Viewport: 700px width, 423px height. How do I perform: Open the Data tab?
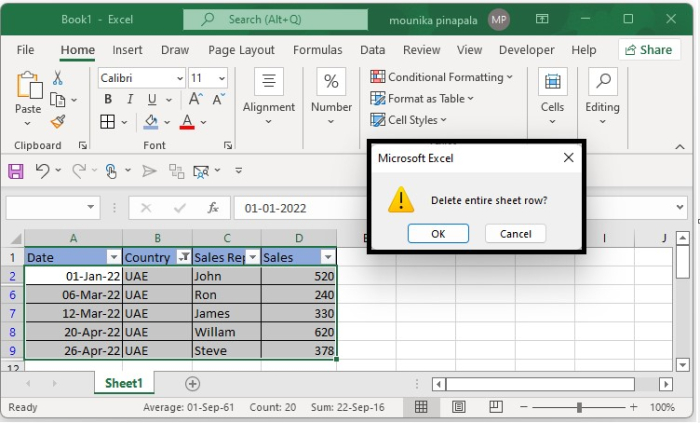tap(373, 50)
